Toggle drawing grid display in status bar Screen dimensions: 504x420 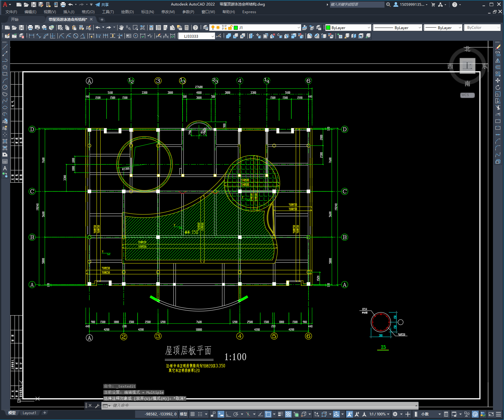pyautogui.click(x=192, y=414)
